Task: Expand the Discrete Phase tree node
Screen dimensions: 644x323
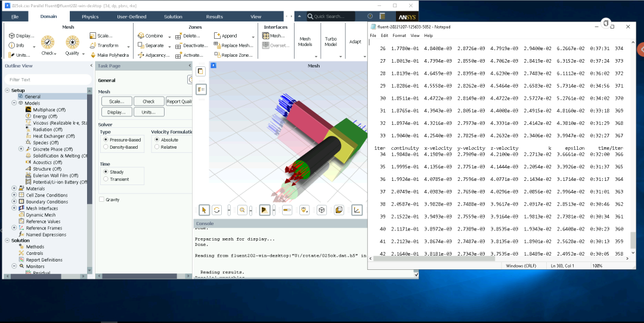Action: pyautogui.click(x=21, y=149)
